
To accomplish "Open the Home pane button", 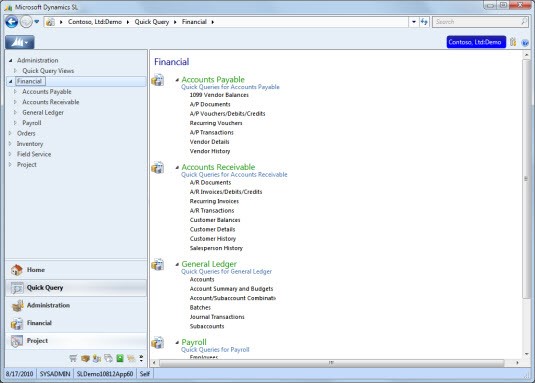I will click(x=76, y=270).
